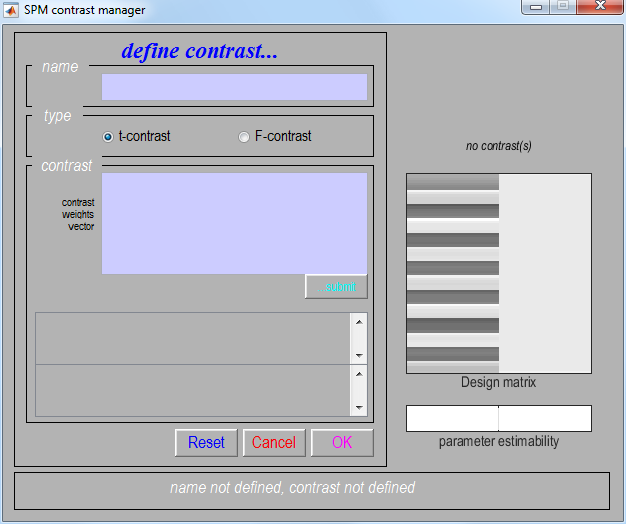Click the MATLAB icon in the title bar
Image resolution: width=626 pixels, height=524 pixels.
(12, 10)
